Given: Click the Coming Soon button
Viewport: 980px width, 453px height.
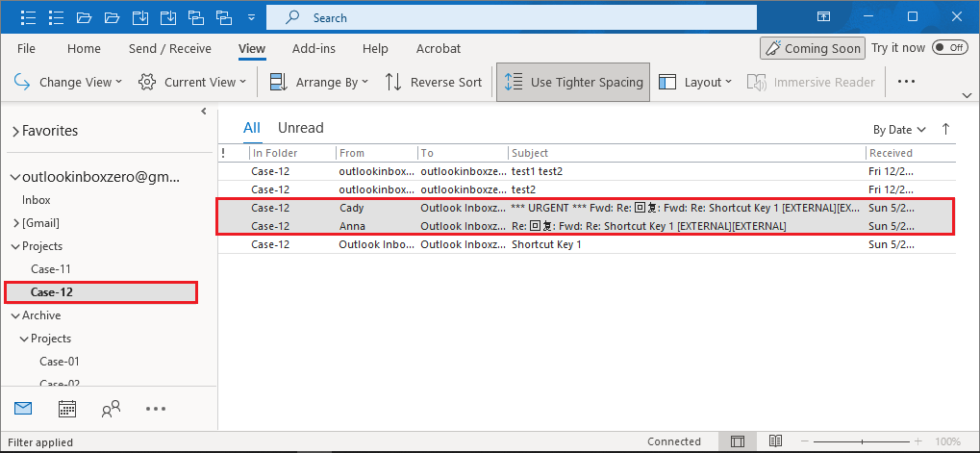Looking at the screenshot, I should tap(811, 48).
